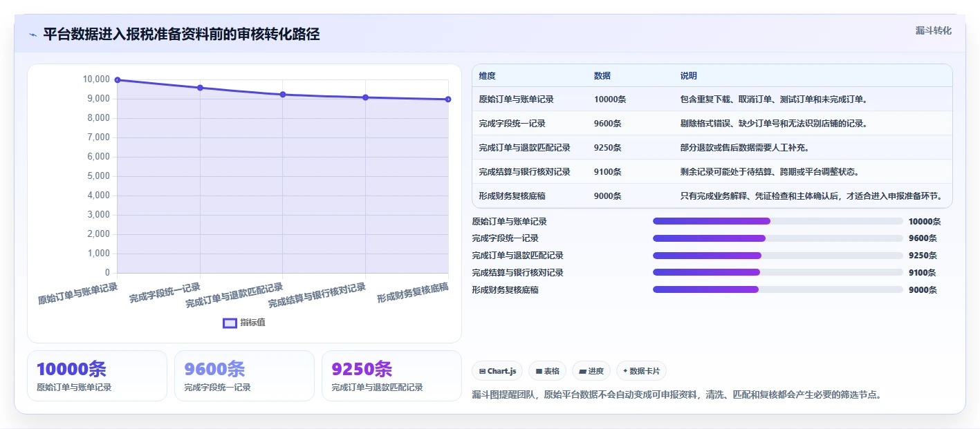This screenshot has height=429, width=980.
Task: Select the 进度 tag chip
Action: pos(591,371)
